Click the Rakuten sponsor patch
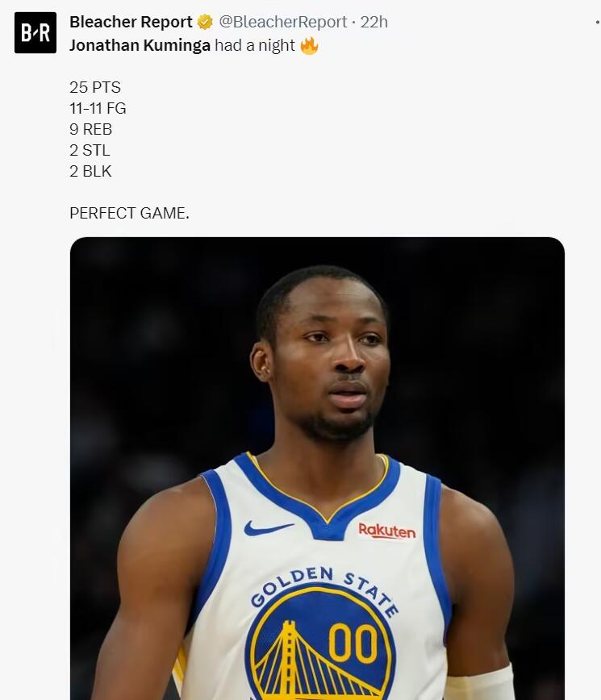 click(x=387, y=531)
